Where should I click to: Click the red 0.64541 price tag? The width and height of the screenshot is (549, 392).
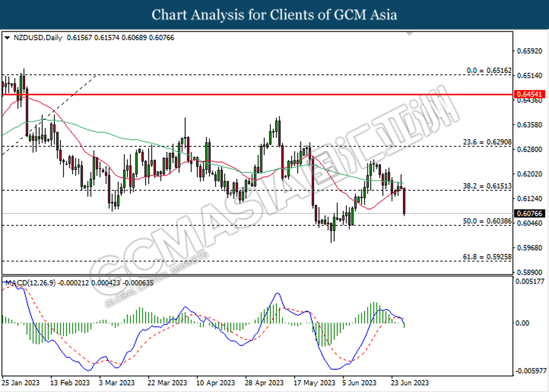530,94
